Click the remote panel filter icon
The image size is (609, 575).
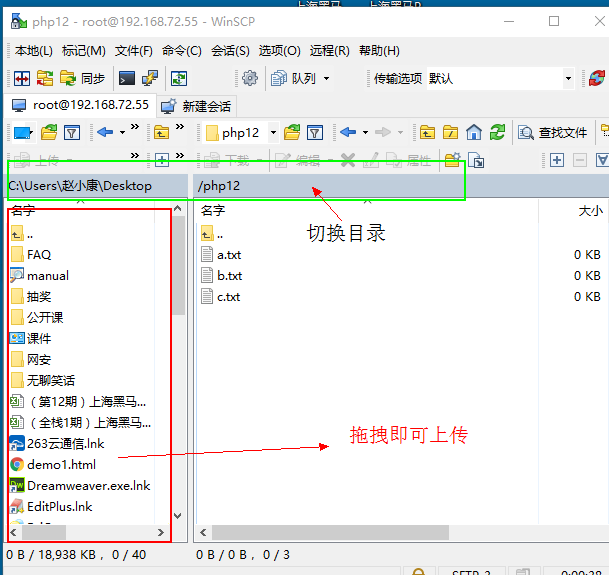(x=315, y=132)
